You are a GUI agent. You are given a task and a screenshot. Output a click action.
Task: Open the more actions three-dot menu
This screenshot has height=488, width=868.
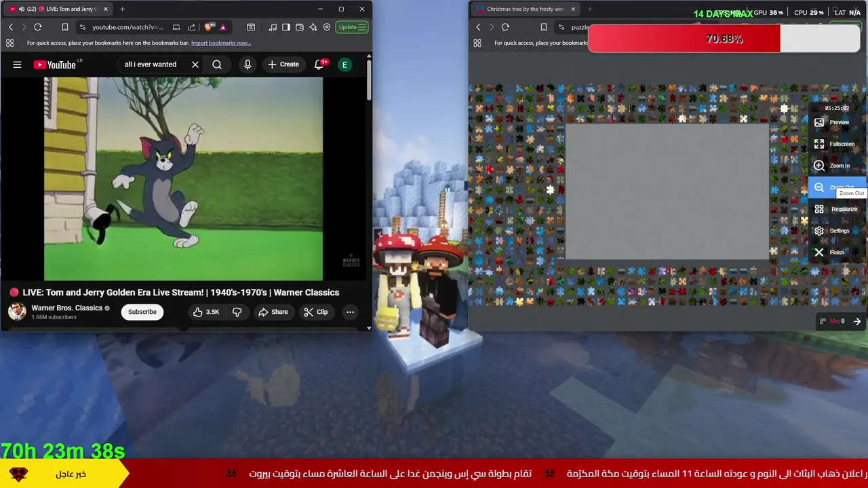pos(350,312)
